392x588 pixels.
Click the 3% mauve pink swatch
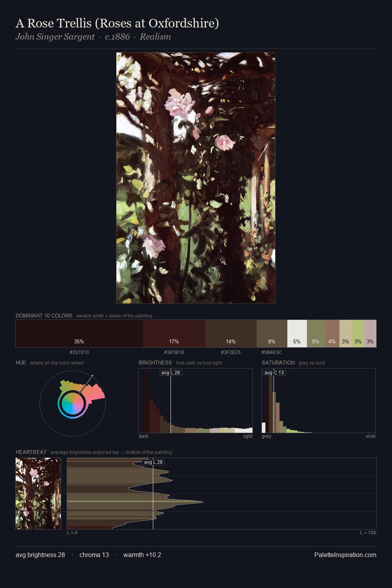click(x=370, y=334)
